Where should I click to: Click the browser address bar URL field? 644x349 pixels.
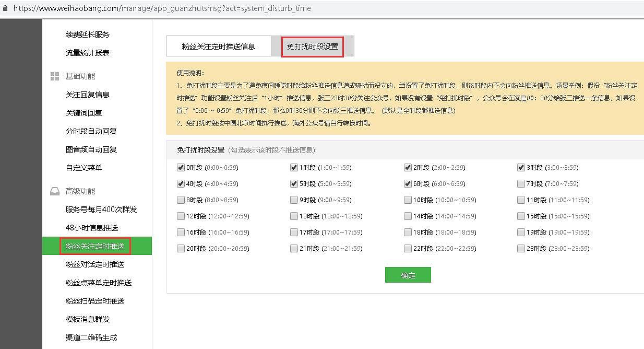157,8
